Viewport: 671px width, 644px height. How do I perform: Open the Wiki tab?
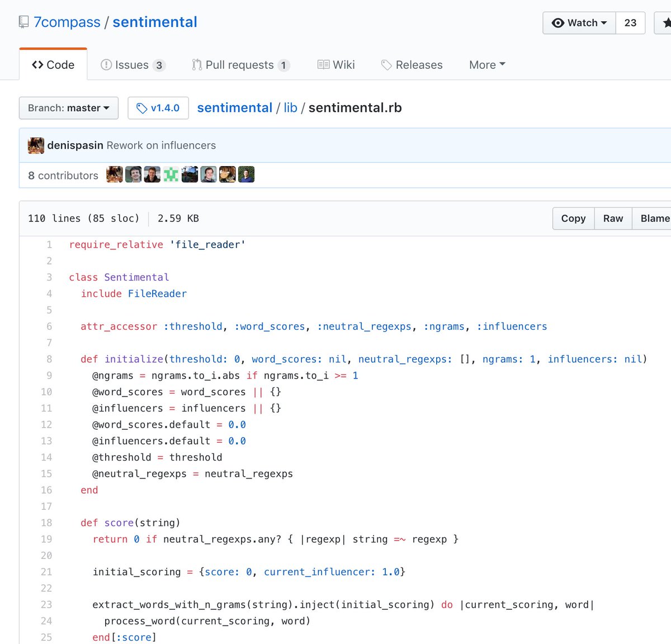click(336, 65)
